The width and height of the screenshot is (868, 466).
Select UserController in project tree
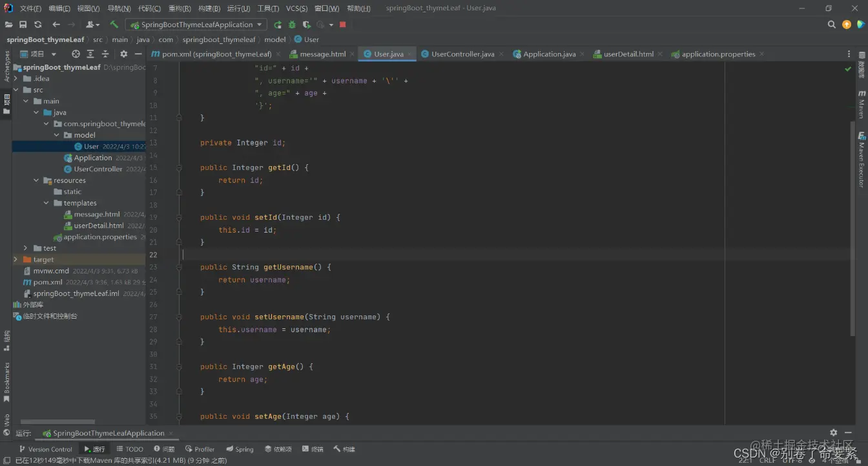click(98, 169)
